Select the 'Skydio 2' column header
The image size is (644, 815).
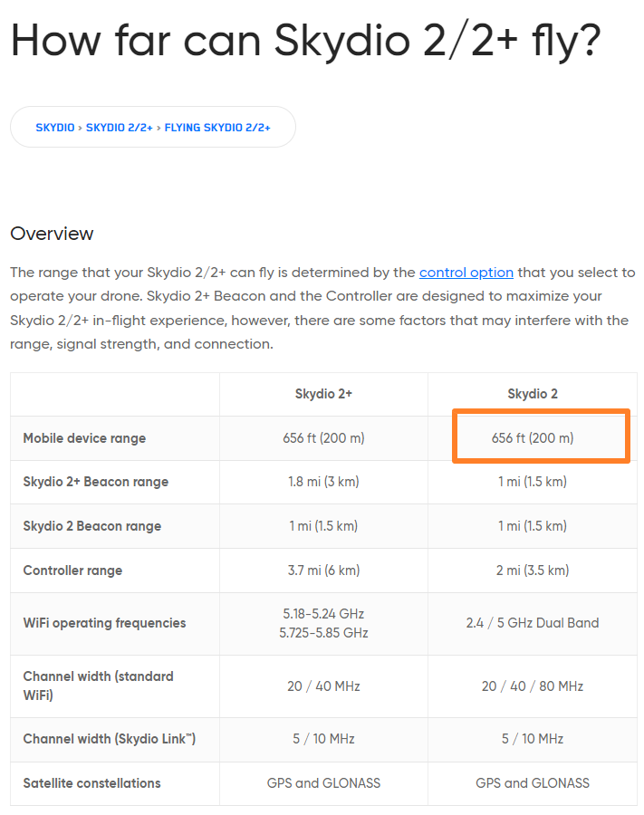533,394
